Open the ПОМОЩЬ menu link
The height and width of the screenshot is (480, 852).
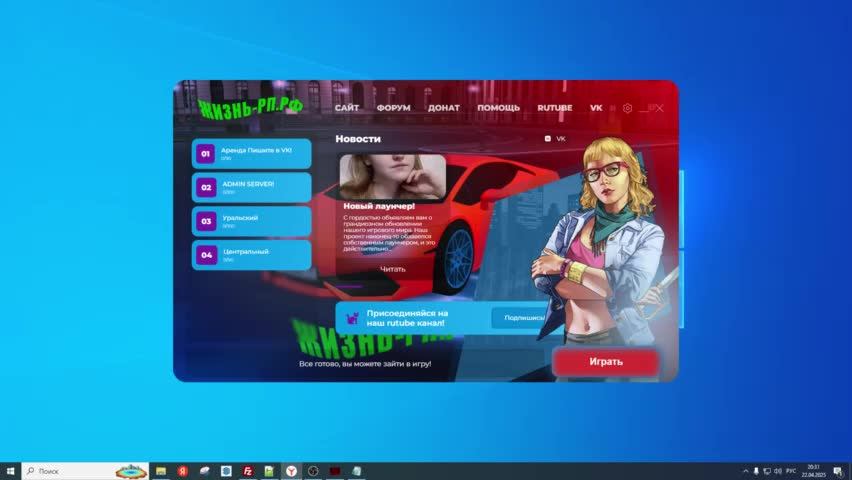point(498,108)
